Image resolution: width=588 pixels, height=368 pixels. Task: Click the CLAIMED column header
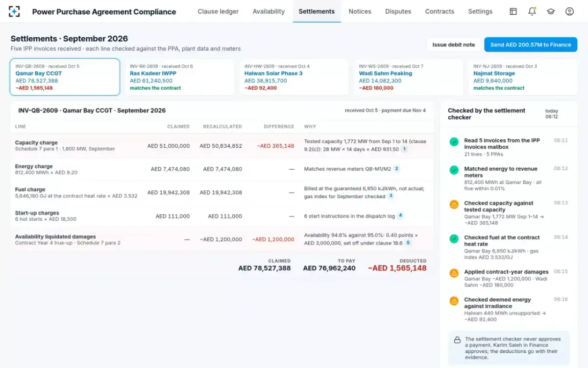click(x=178, y=127)
